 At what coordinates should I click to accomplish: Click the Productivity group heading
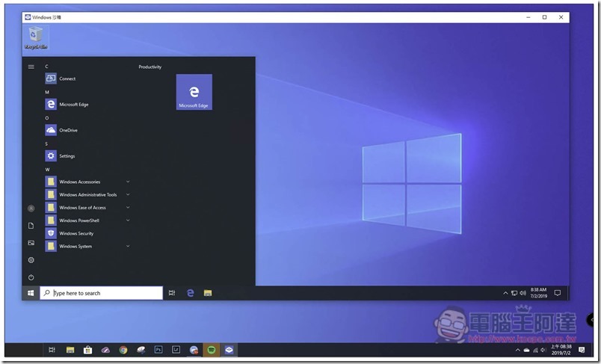[150, 67]
